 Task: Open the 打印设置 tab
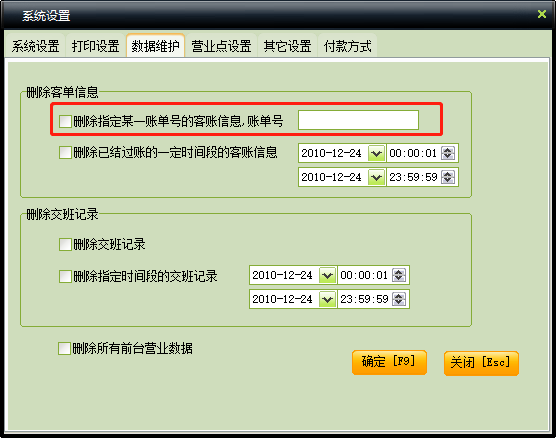point(95,46)
